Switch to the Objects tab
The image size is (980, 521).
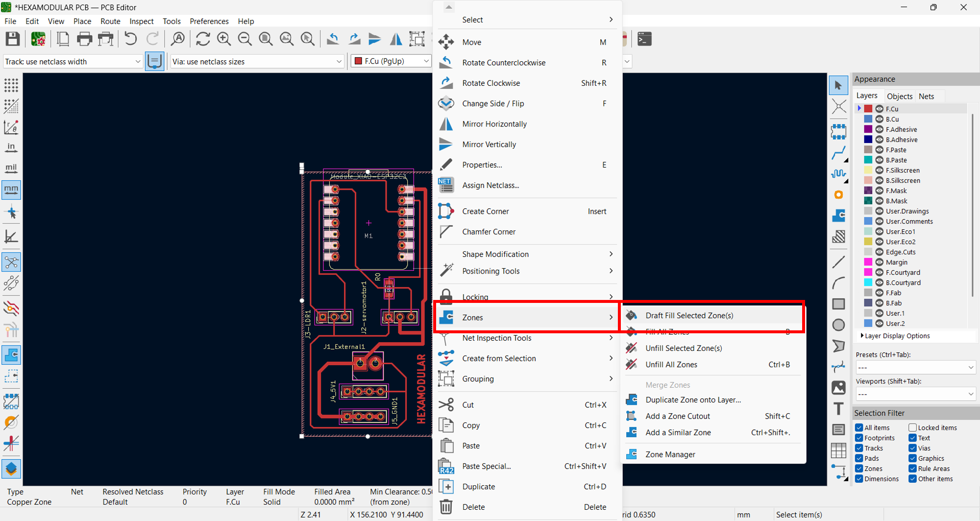(900, 96)
